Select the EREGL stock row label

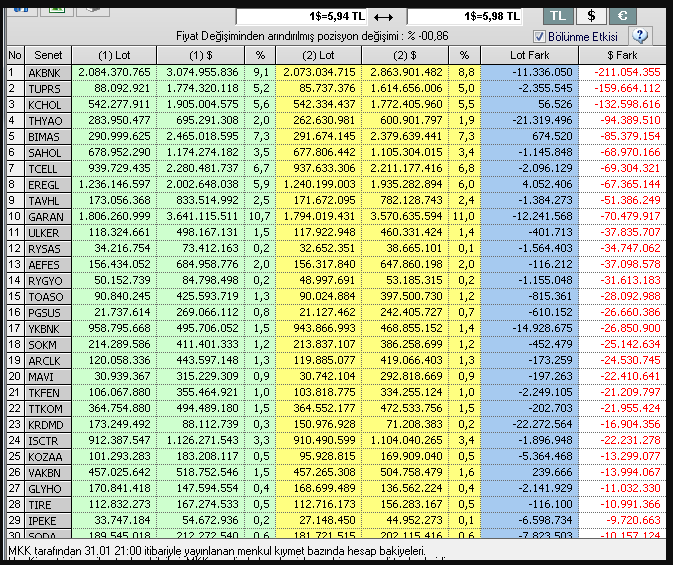(48, 185)
